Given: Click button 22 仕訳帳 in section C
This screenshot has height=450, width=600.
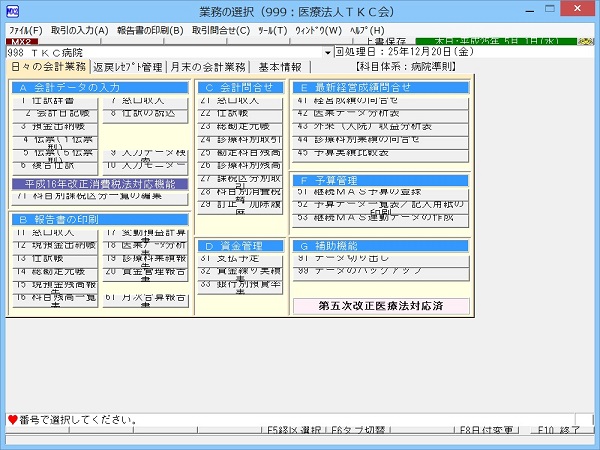Looking at the screenshot, I should coord(240,116).
